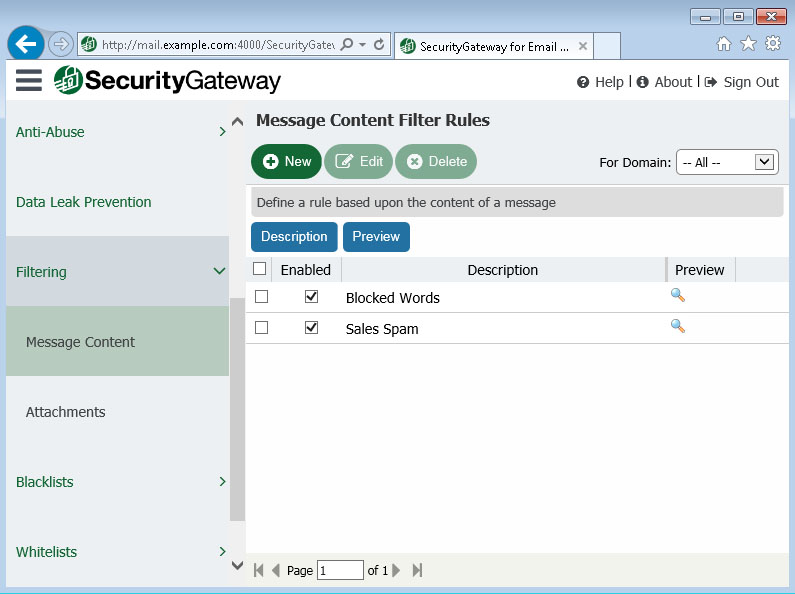Close the SecurityGateway for Email tab
This screenshot has height=594, width=795.
coord(583,46)
